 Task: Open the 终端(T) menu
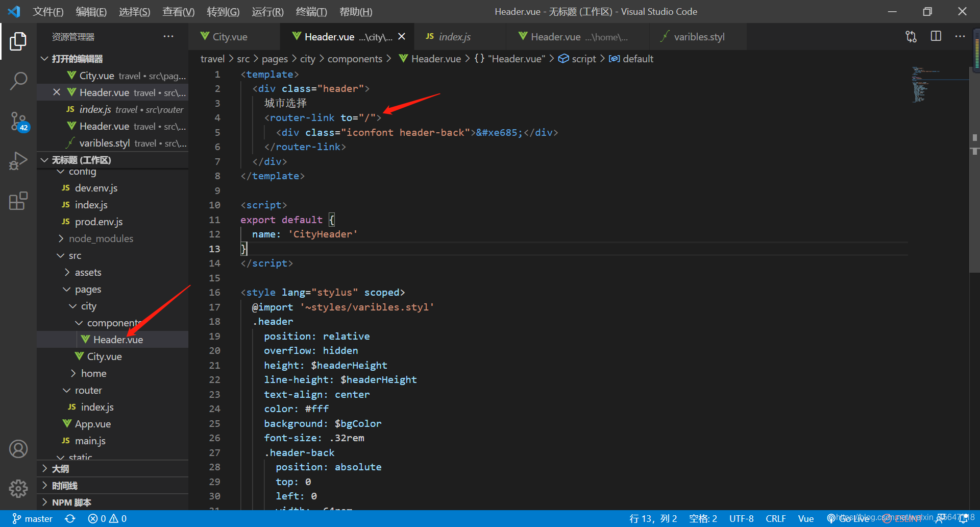[311, 12]
